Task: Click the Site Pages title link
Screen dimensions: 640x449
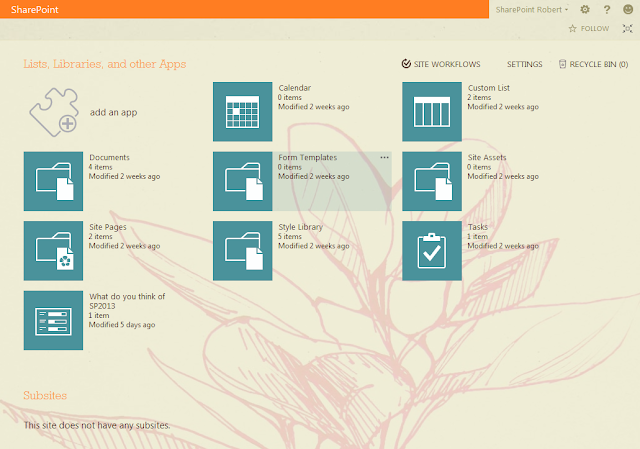Action: [x=108, y=227]
